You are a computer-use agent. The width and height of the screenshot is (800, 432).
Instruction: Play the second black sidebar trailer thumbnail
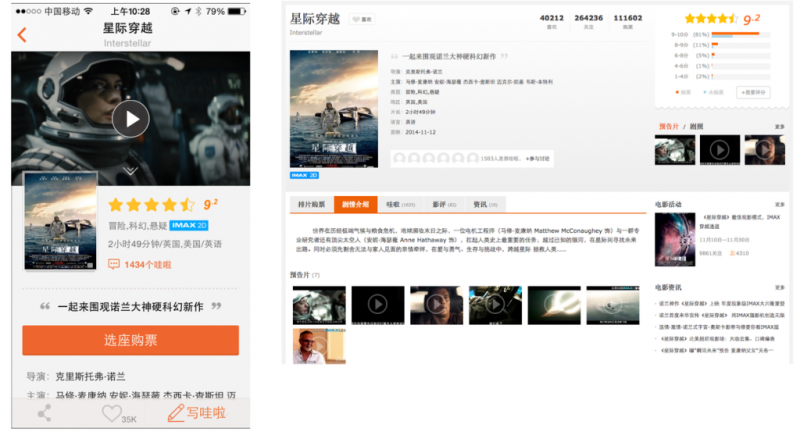(719, 150)
